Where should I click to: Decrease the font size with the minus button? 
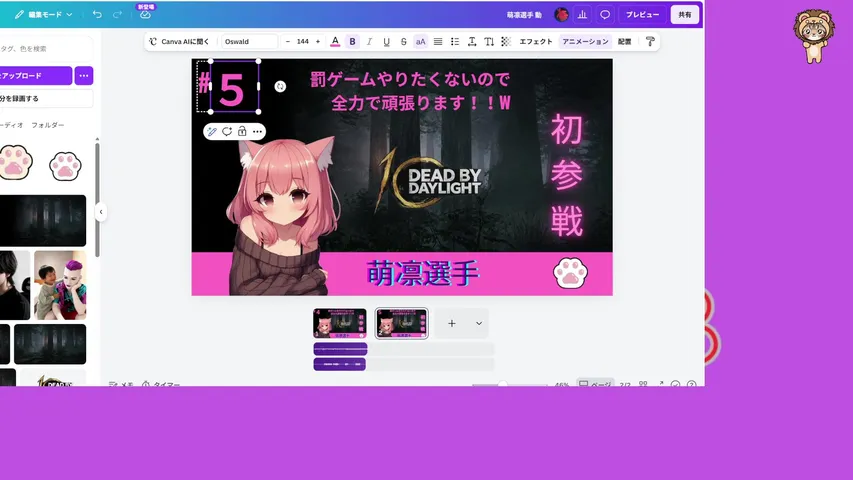288,41
